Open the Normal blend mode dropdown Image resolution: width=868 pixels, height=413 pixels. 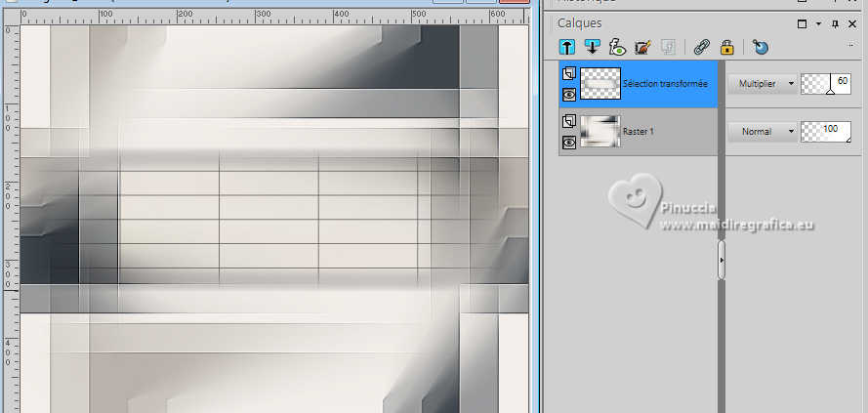coord(763,132)
